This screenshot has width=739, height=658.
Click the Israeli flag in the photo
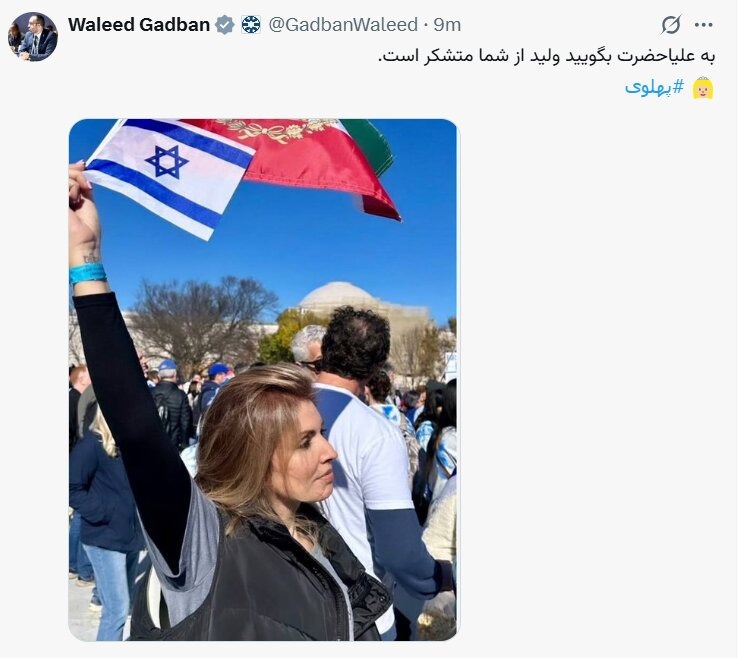pyautogui.click(x=168, y=177)
